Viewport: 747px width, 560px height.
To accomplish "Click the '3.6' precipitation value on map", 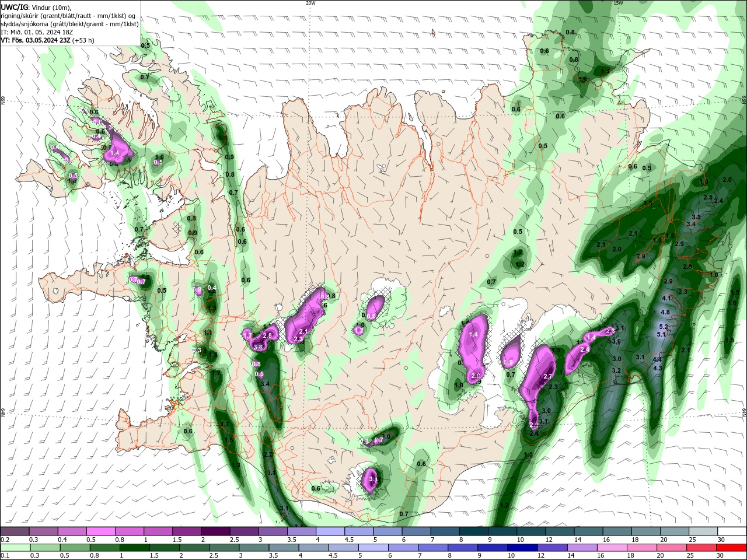I will click(x=616, y=341).
